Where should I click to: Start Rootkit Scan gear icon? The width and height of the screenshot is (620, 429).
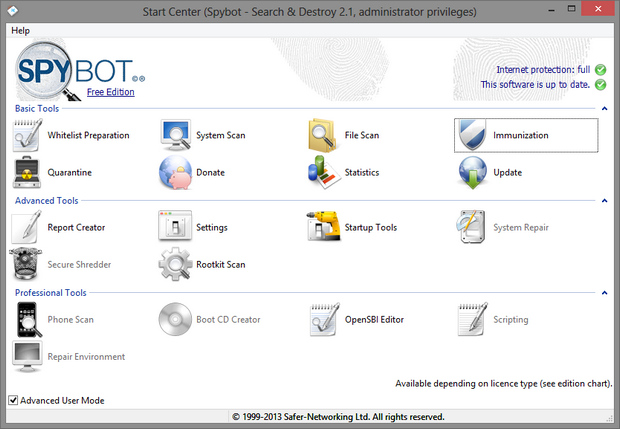click(175, 264)
